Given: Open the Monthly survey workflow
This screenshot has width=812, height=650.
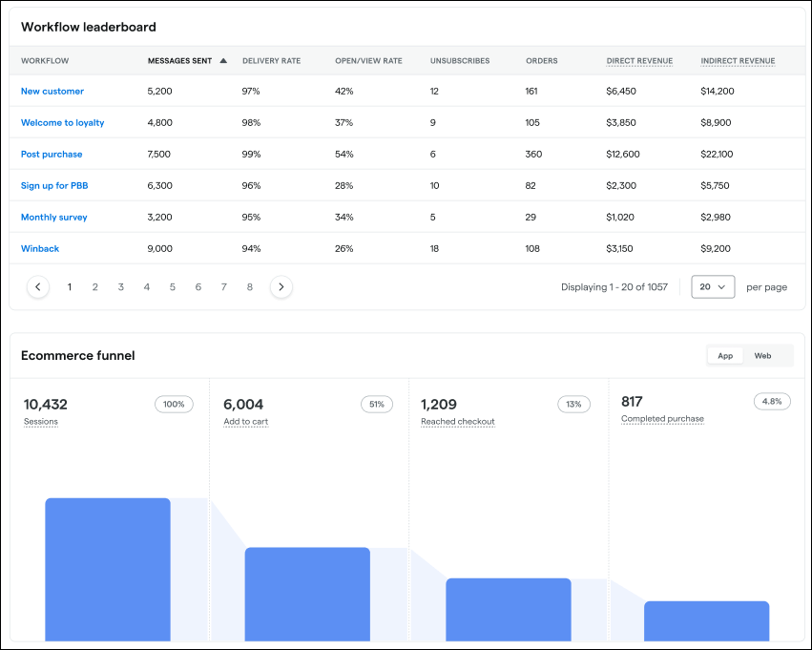Looking at the screenshot, I should tap(54, 218).
